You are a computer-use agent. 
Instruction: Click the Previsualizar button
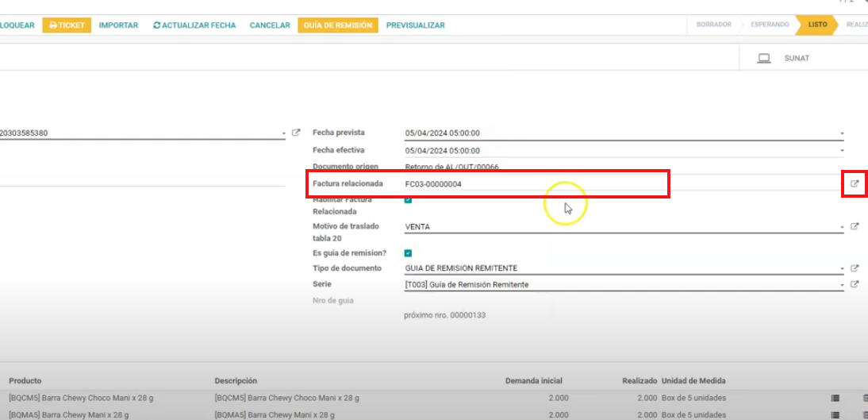click(x=415, y=25)
